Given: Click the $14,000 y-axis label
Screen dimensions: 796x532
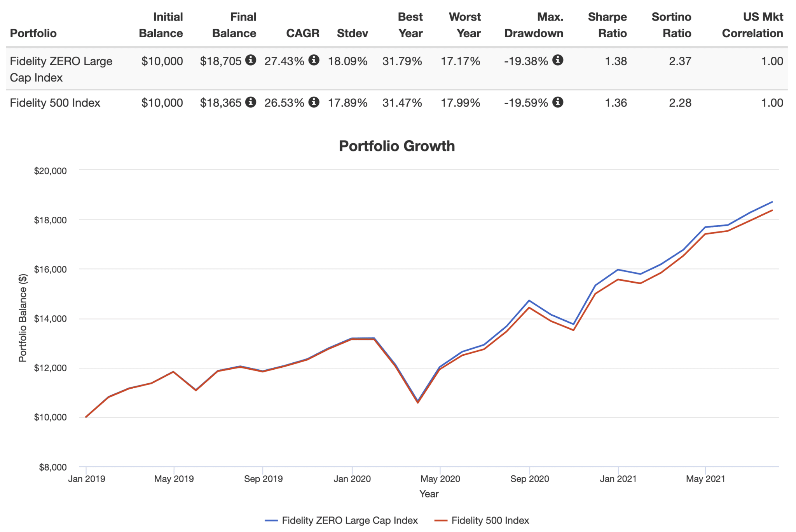Looking at the screenshot, I should [51, 319].
